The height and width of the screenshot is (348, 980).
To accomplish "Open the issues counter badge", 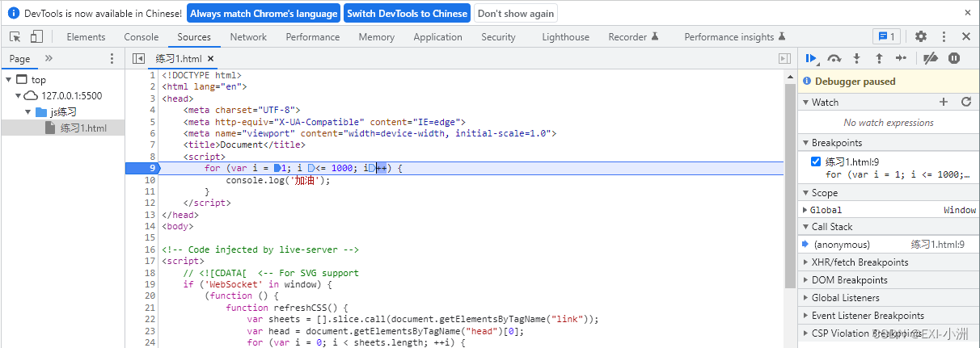I will [886, 36].
